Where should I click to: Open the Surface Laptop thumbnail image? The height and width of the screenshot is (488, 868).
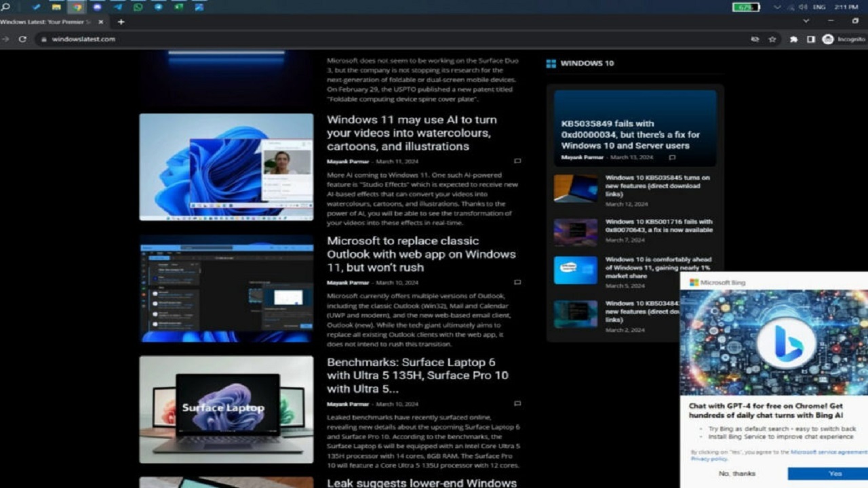tap(226, 409)
